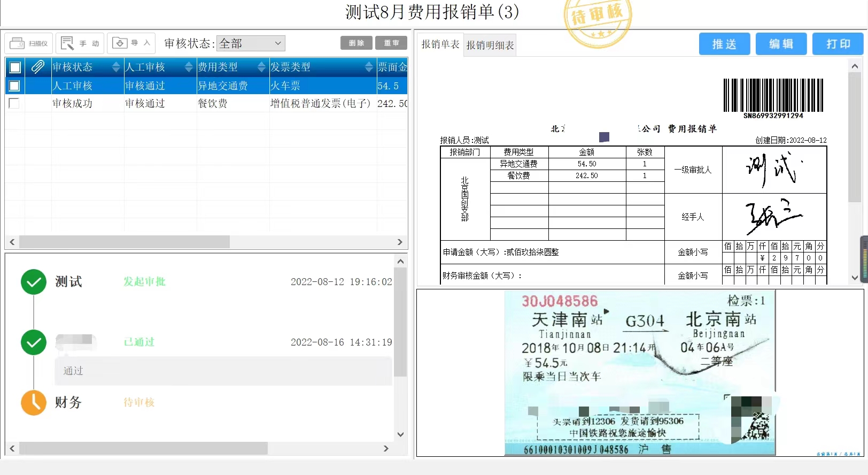Screen dimensions: 868x475
Task: Click the side panel collapse handle
Action: [x=864, y=259]
